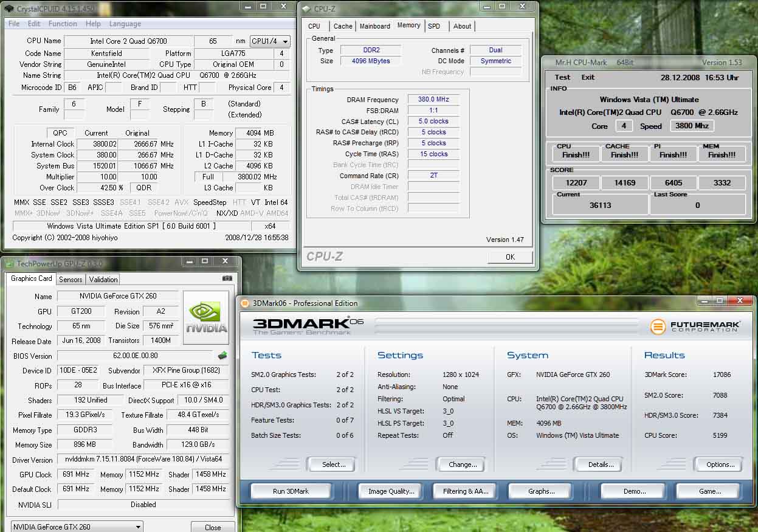Click Run 3DMark button
The image size is (758, 532).
(291, 491)
